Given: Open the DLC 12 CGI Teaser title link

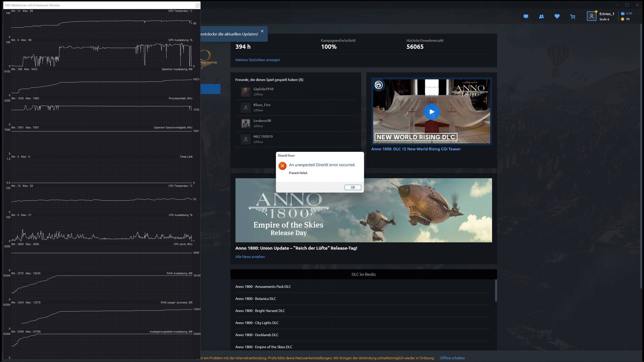Looking at the screenshot, I should [416, 149].
